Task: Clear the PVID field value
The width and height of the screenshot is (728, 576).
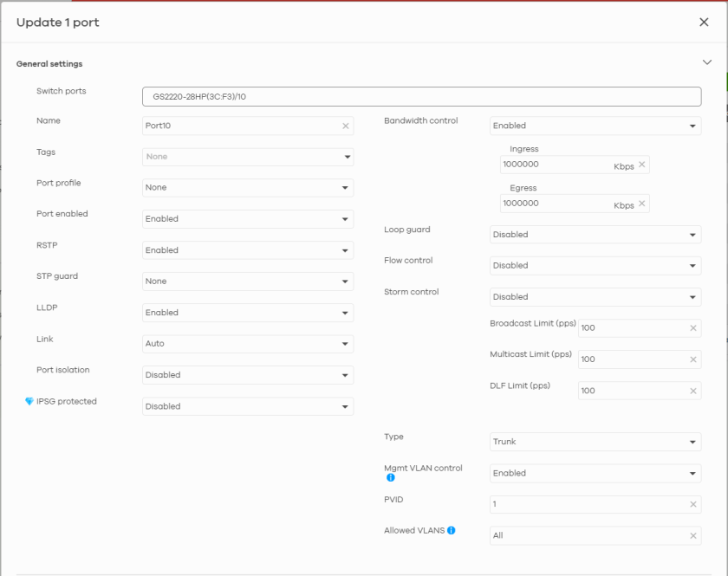Action: 692,504
